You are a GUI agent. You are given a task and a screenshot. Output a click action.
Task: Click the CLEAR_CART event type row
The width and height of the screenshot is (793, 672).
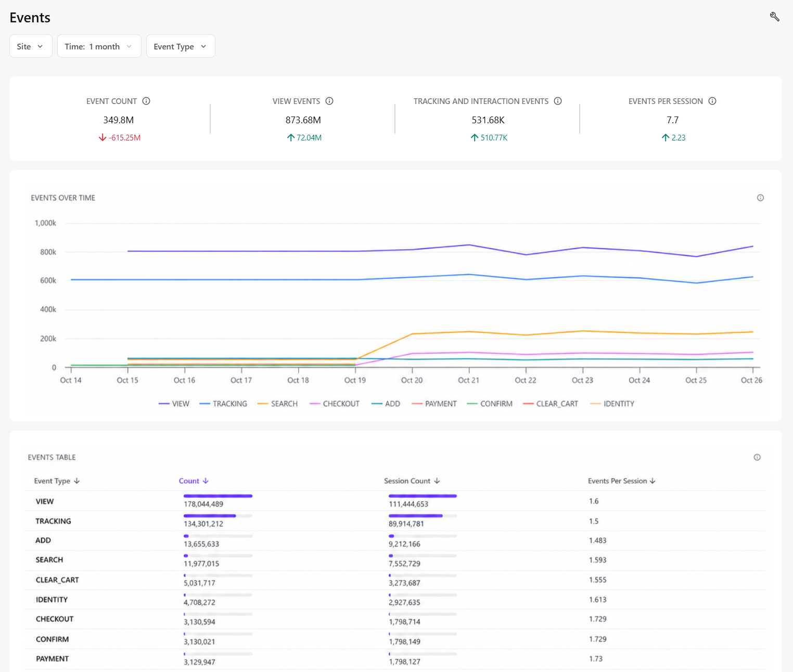tap(395, 580)
